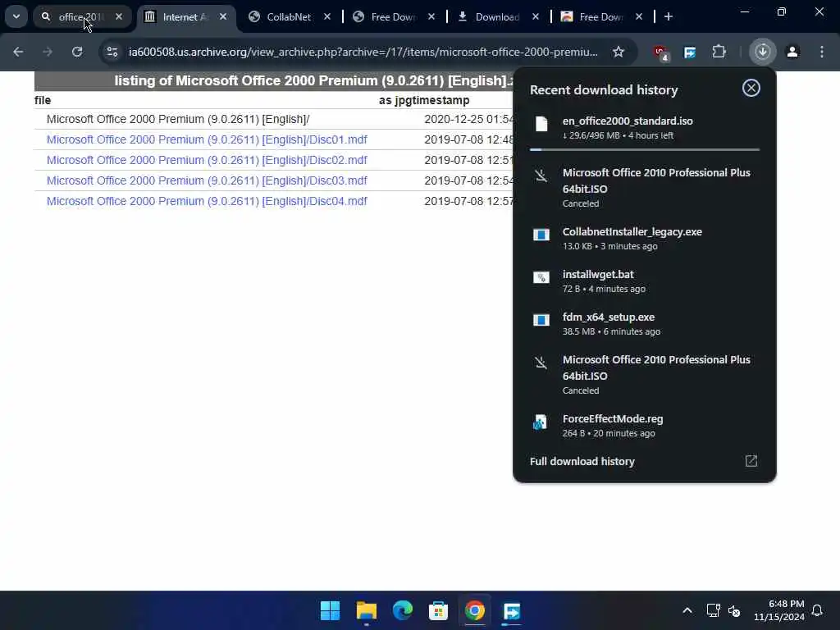
Task: View site information icon in address bar
Action: coord(112,52)
